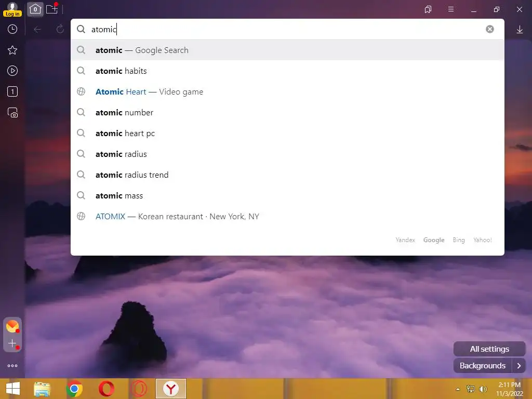
Task: Open the numbered box icon in sidebar
Action: coord(12,91)
